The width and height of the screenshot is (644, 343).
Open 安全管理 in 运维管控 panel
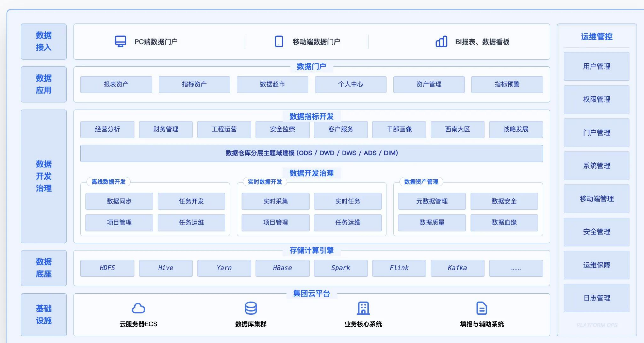point(596,232)
